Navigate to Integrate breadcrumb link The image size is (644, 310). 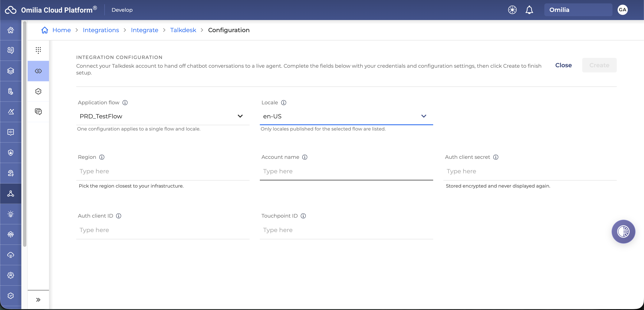pyautogui.click(x=145, y=30)
